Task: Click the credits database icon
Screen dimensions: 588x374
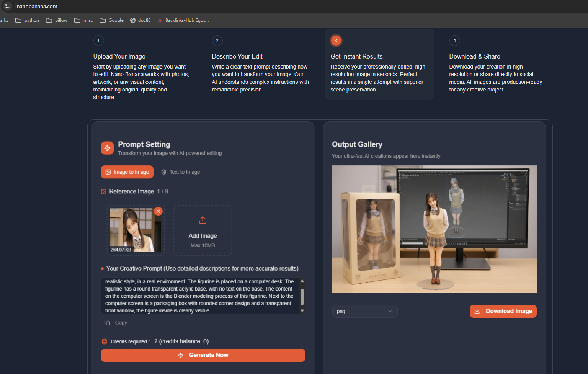Action: click(x=104, y=341)
